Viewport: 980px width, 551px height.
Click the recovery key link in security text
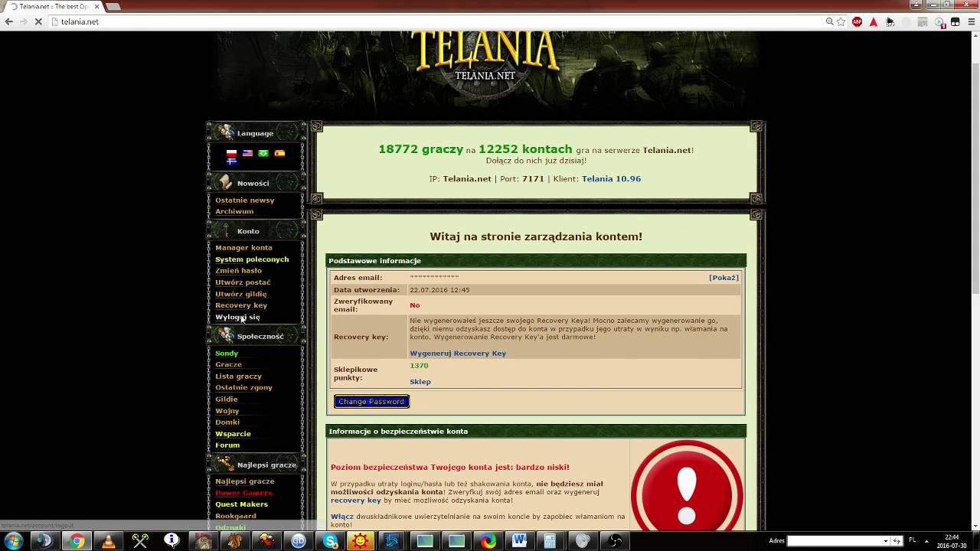tap(356, 500)
